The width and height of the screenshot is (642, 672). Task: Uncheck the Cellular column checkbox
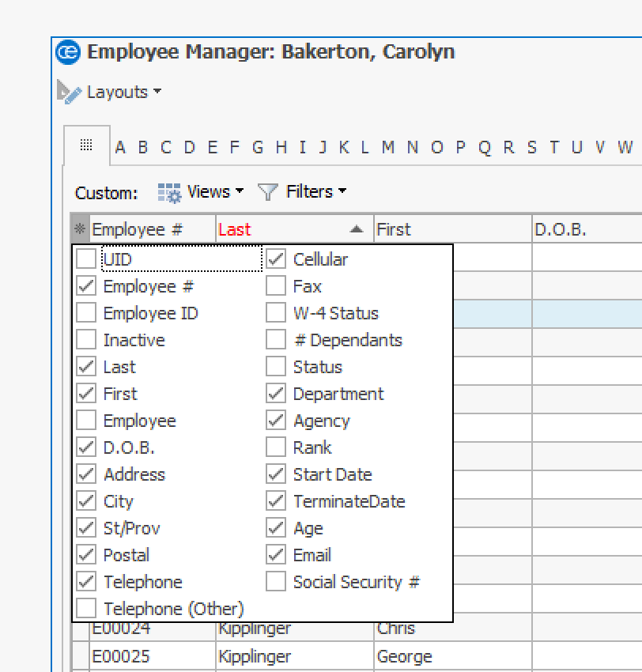[x=276, y=259]
